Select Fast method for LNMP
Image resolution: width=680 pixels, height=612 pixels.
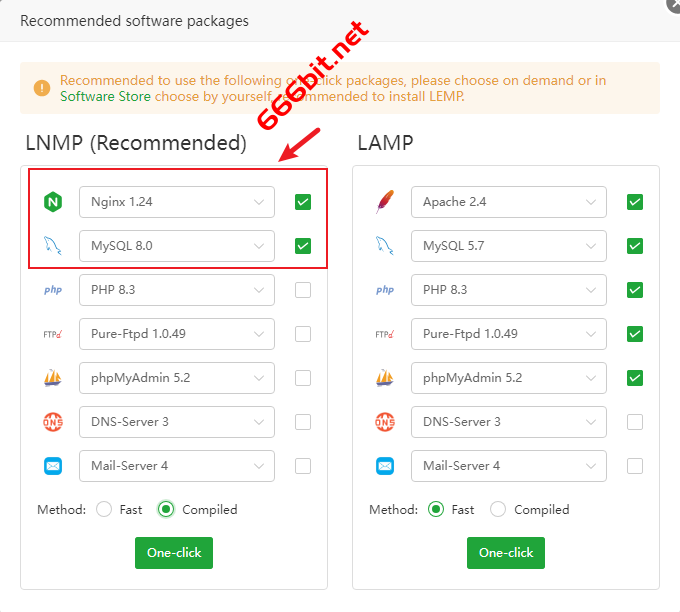pyautogui.click(x=104, y=509)
